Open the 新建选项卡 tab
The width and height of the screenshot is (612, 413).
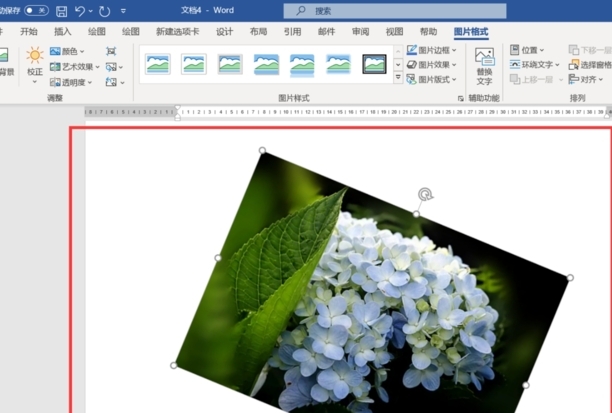[x=178, y=32]
